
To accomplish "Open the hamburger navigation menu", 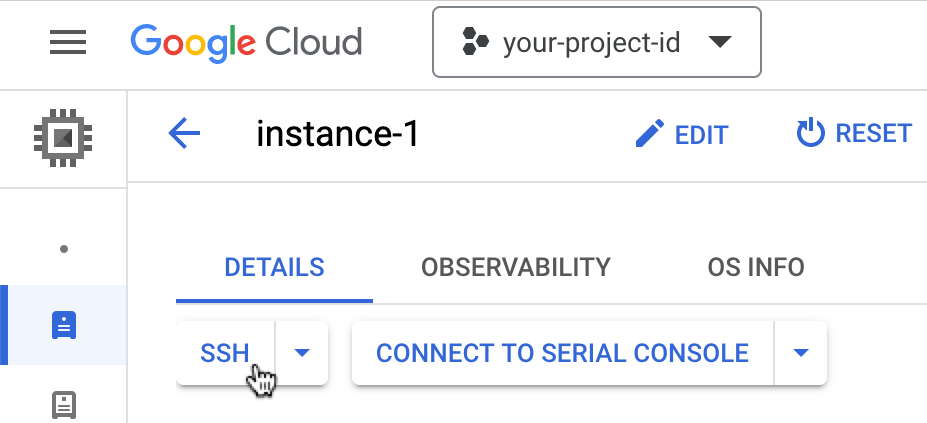I will click(68, 42).
